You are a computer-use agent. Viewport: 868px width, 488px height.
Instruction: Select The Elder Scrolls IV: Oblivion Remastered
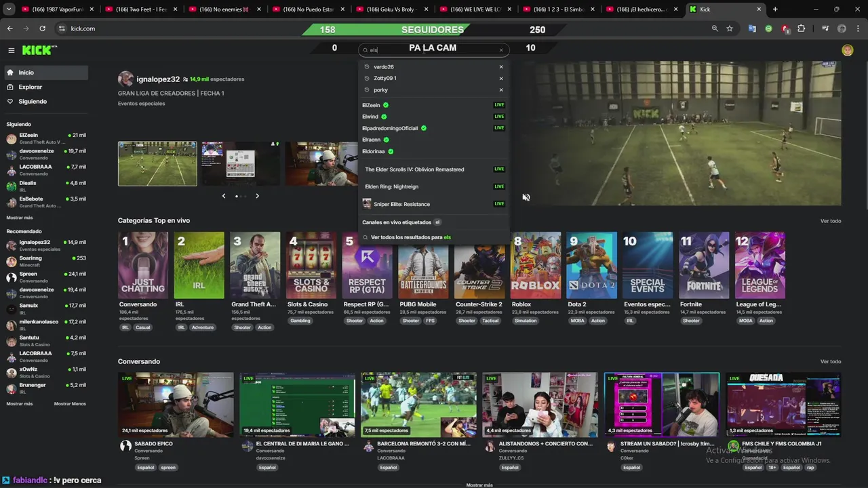pos(433,169)
